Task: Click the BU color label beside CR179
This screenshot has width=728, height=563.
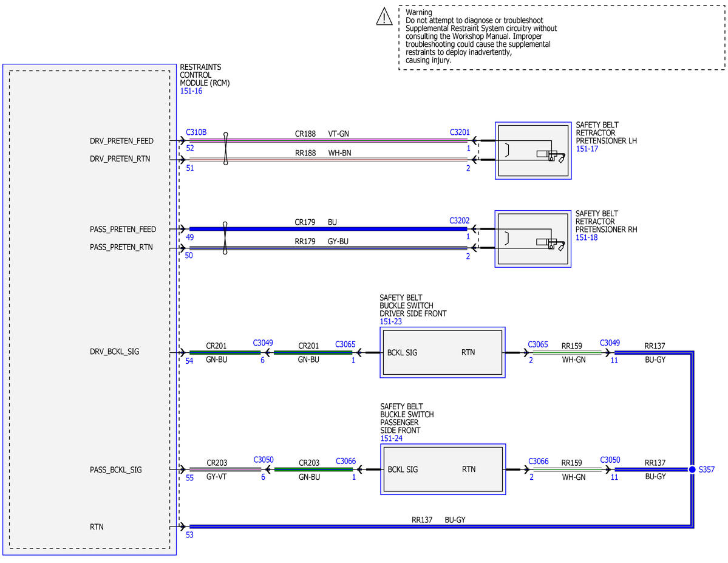Action: point(332,222)
